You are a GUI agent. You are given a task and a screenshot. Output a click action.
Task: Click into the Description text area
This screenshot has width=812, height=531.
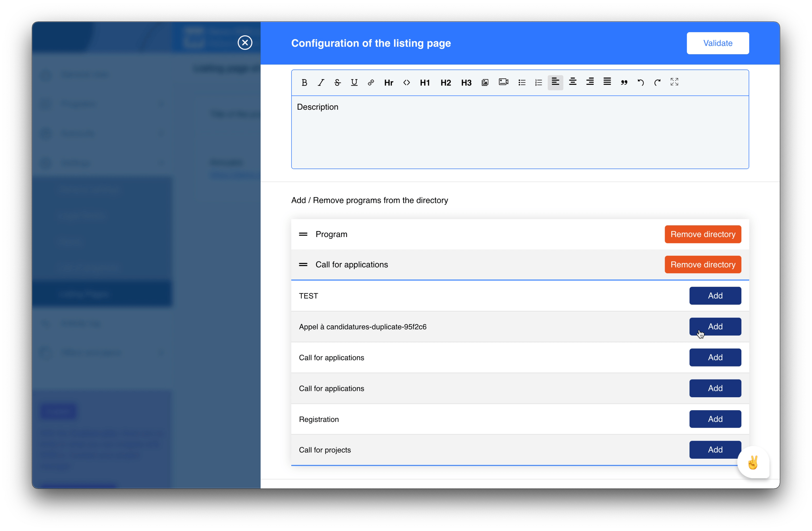tap(520, 133)
